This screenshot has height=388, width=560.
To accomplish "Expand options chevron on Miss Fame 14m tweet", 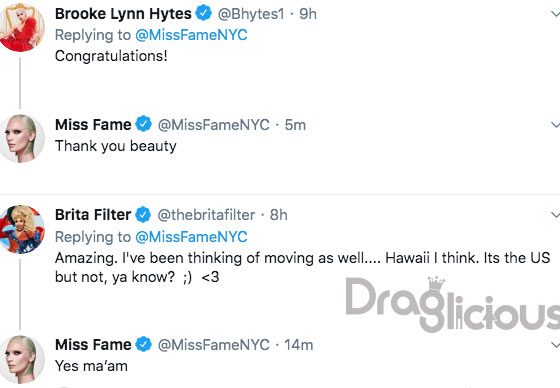I will pos(555,345).
